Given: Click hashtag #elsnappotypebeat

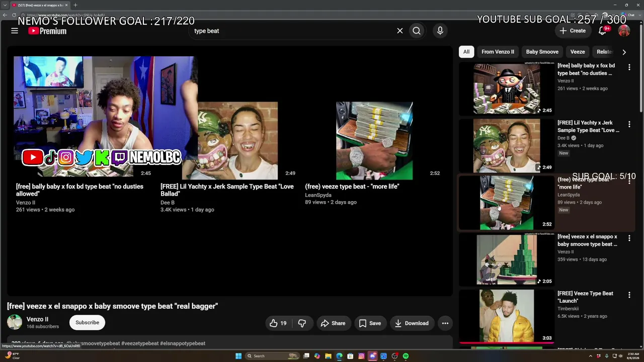Looking at the screenshot, I should (183, 343).
